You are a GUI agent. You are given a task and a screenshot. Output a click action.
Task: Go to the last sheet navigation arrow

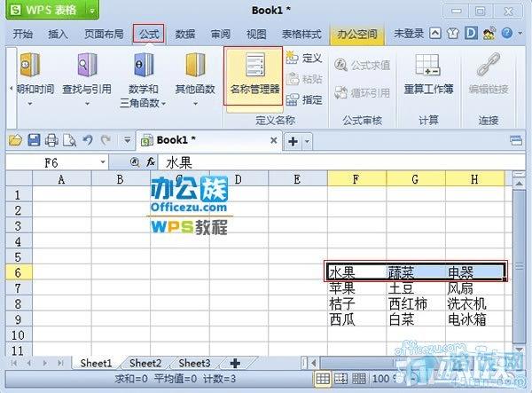point(60,363)
